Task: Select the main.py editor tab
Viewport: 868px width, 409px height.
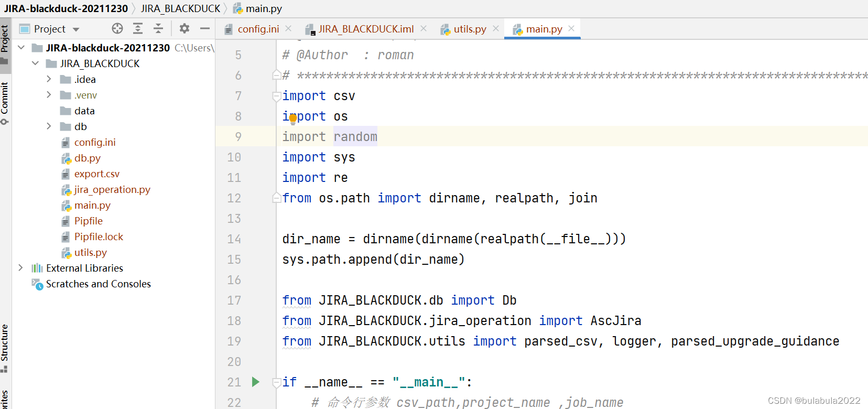Action: (544, 29)
